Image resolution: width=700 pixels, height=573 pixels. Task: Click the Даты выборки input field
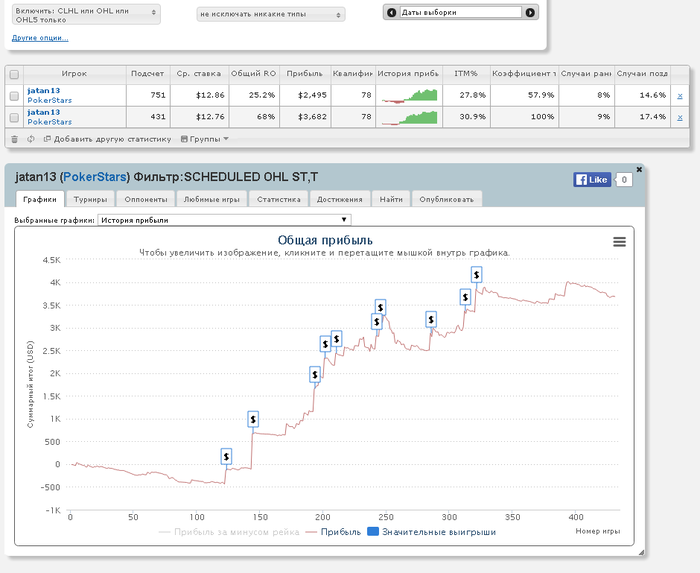[460, 13]
